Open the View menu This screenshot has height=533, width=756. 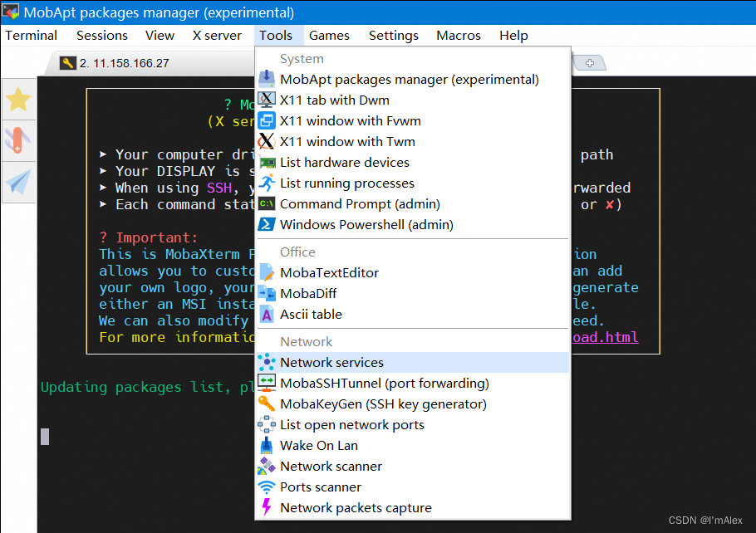160,36
